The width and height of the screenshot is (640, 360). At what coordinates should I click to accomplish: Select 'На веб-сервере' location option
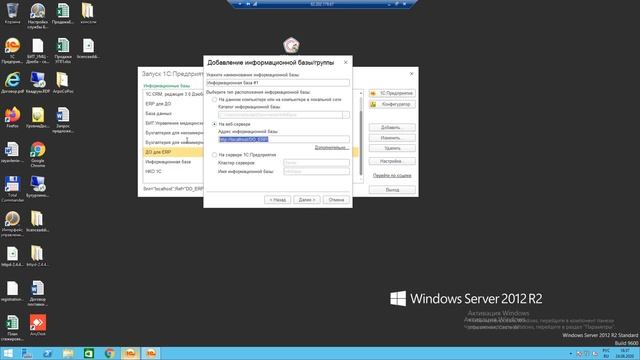point(214,124)
